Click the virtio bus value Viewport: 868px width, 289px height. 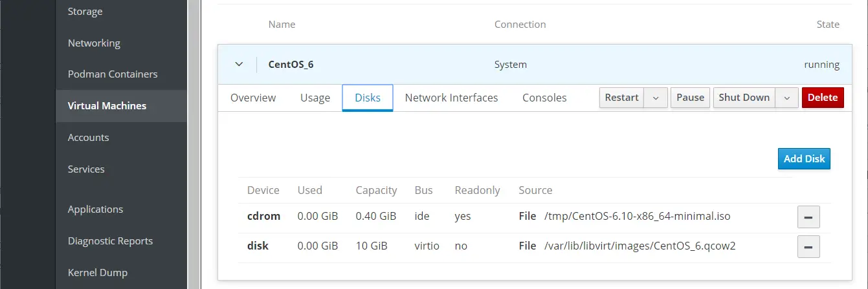[427, 246]
